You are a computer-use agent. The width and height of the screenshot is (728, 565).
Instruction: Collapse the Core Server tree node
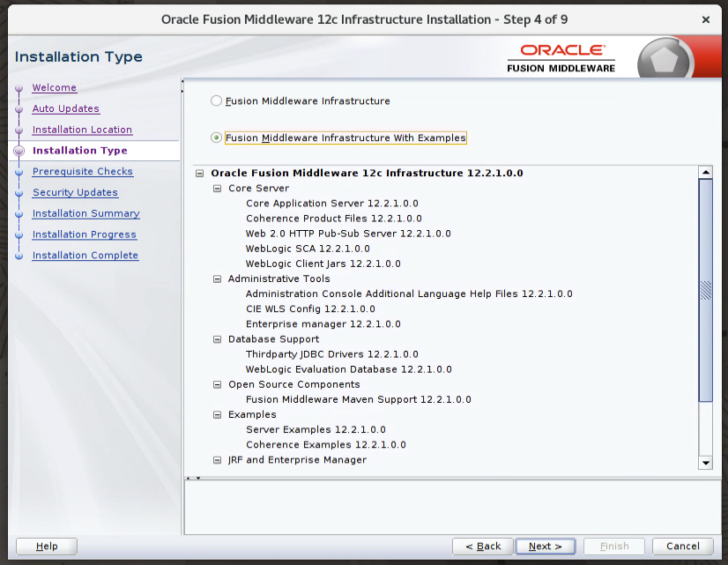pyautogui.click(x=217, y=189)
